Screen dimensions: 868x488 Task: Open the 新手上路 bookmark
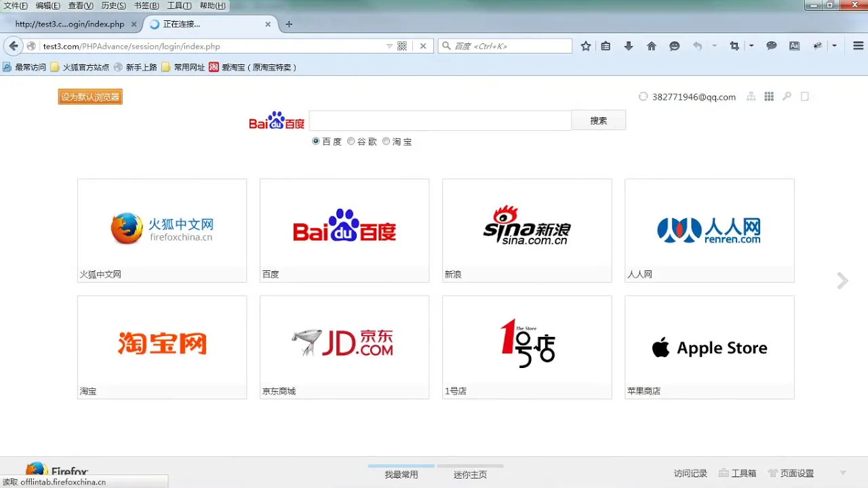tap(135, 67)
